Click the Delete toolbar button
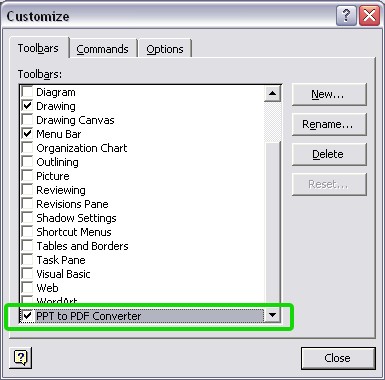Viewport: 385px width, 380px height. coord(329,154)
